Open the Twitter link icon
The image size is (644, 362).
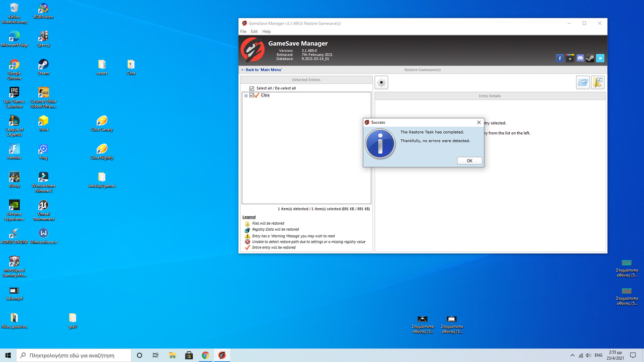[600, 58]
